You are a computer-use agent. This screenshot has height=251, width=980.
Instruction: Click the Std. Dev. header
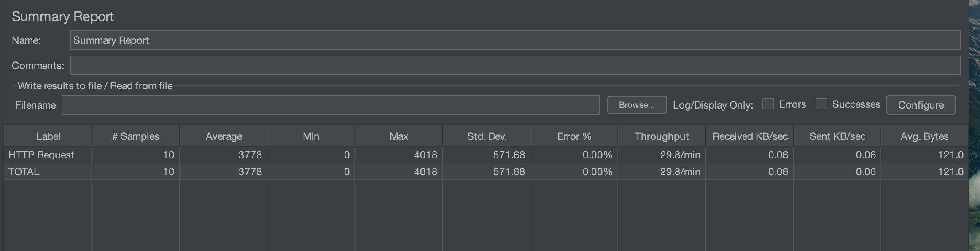tap(487, 136)
